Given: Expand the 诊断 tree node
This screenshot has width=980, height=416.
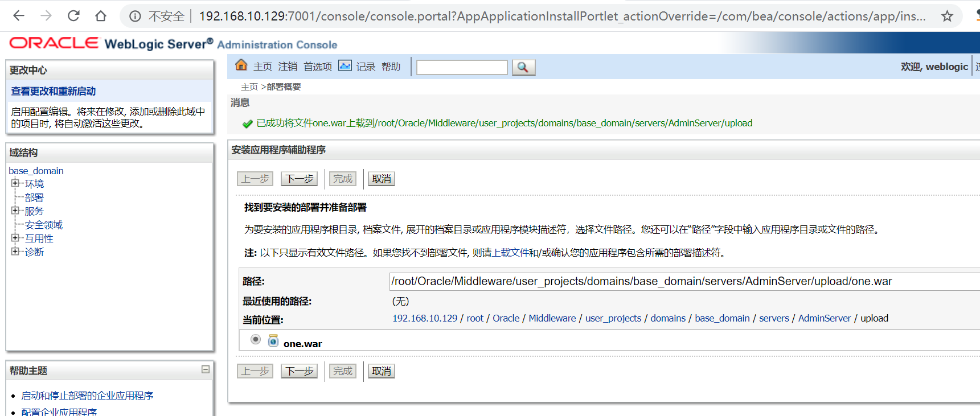Looking at the screenshot, I should [x=15, y=252].
